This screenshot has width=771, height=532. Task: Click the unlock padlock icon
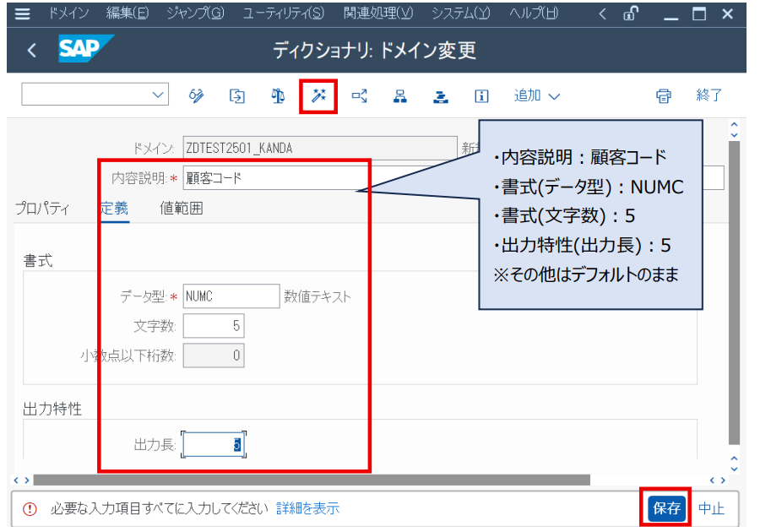pyautogui.click(x=630, y=14)
